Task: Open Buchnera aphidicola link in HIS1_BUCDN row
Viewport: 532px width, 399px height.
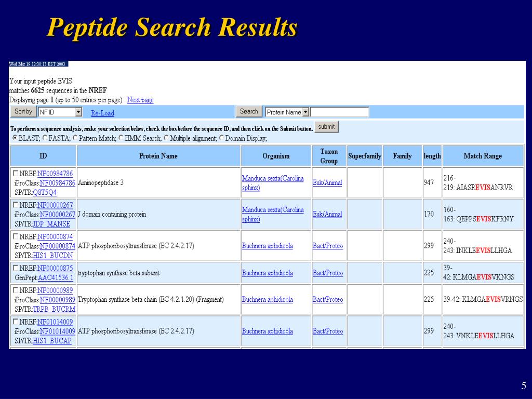Action: pyautogui.click(x=268, y=246)
